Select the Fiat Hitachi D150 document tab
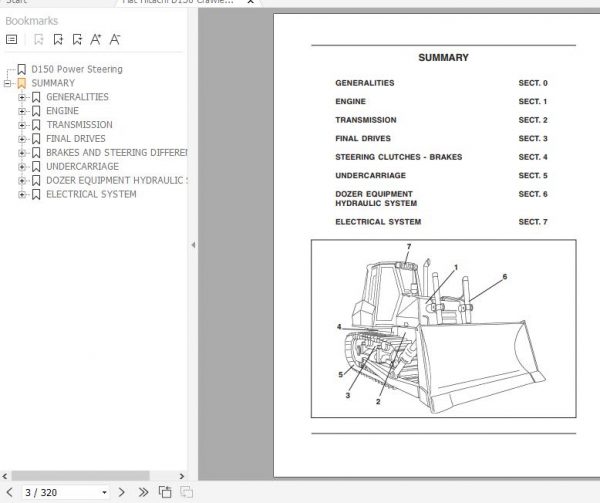 click(x=178, y=2)
